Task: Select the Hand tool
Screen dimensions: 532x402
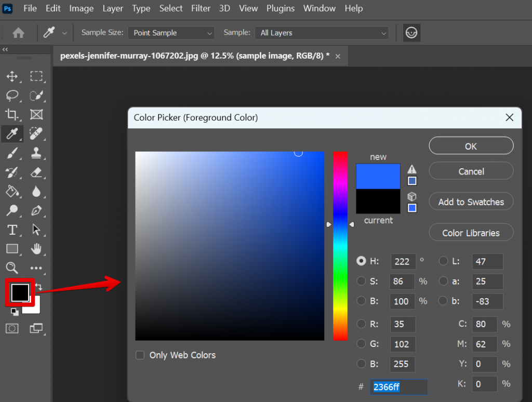Action: pos(37,249)
